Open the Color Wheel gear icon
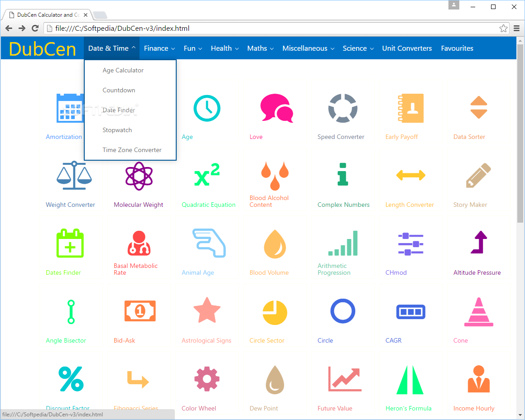 [207, 379]
